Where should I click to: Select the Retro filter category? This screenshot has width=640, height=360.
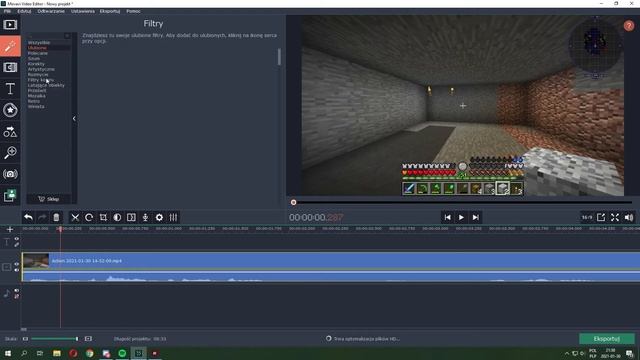(34, 101)
